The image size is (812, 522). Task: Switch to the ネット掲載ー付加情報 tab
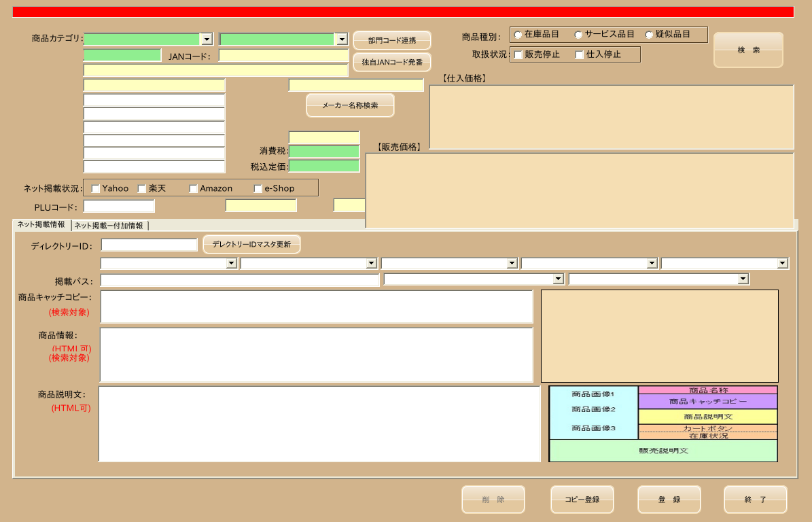pyautogui.click(x=110, y=225)
